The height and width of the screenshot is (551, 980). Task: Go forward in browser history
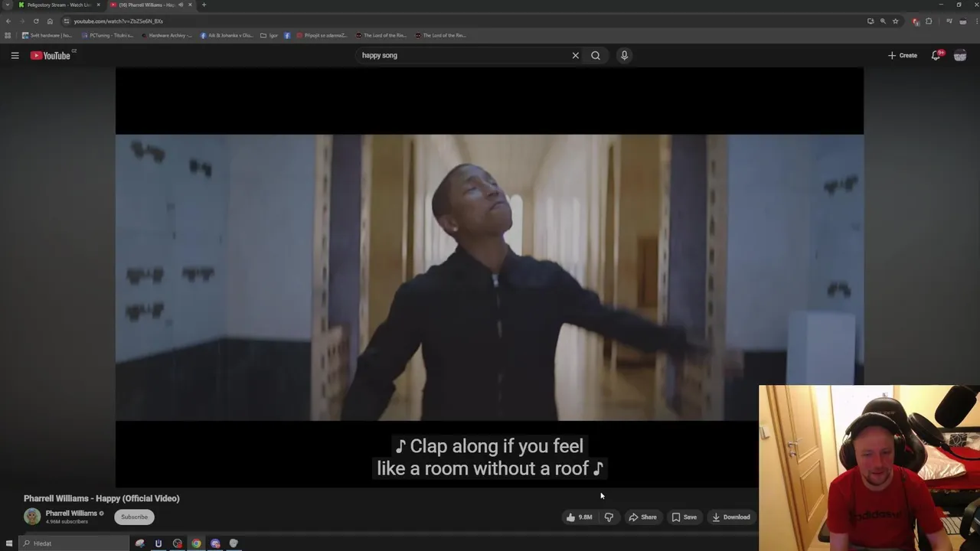point(22,21)
